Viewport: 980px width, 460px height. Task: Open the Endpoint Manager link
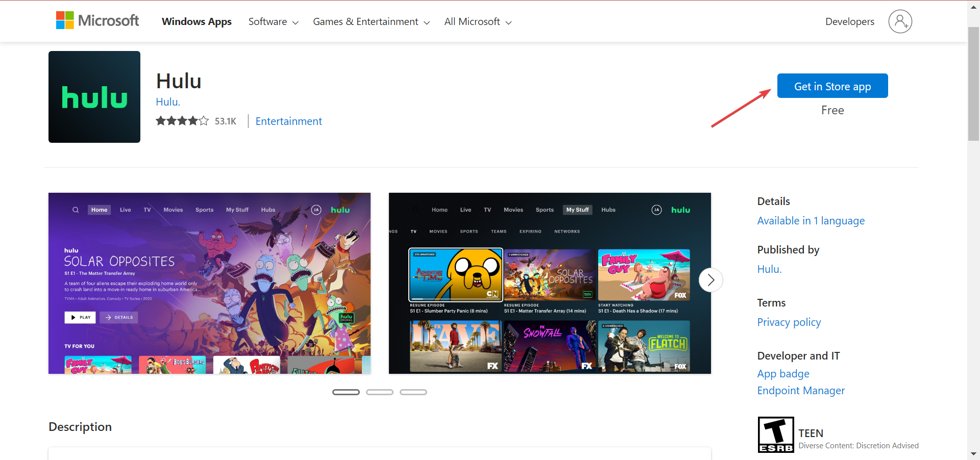(800, 391)
